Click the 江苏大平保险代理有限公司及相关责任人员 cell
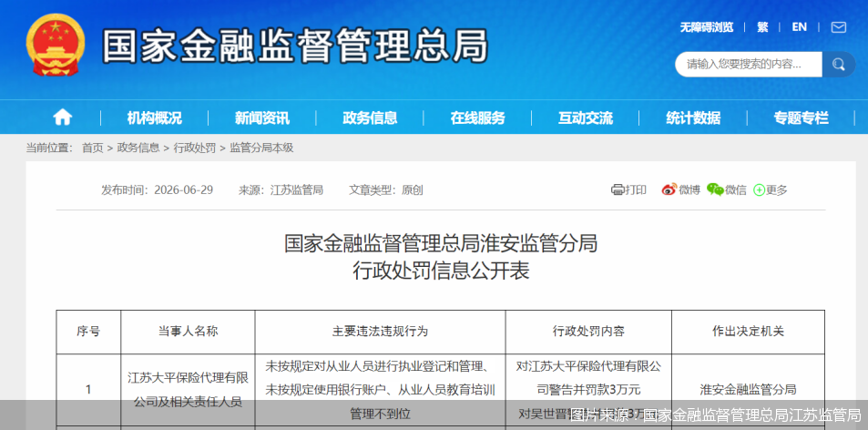Viewport: 868px width, 430px height. click(188, 390)
